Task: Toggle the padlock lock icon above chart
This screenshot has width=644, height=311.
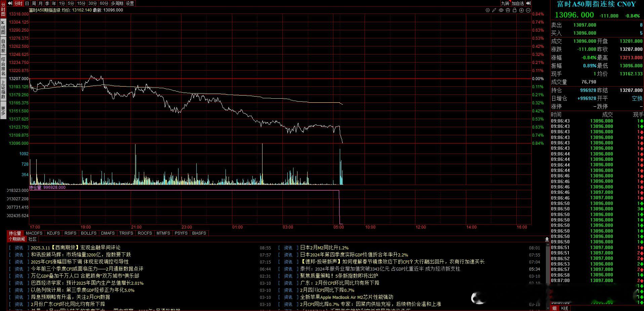Action: click(x=515, y=10)
